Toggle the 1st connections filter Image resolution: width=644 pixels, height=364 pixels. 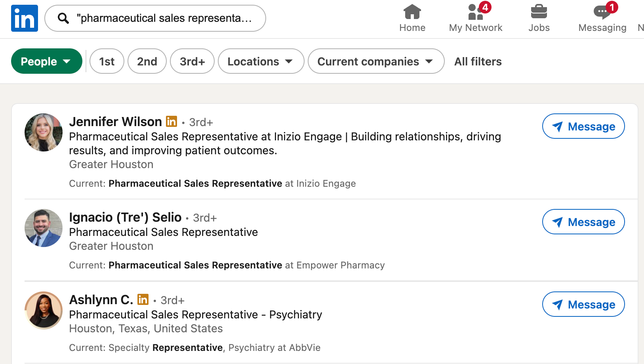107,61
